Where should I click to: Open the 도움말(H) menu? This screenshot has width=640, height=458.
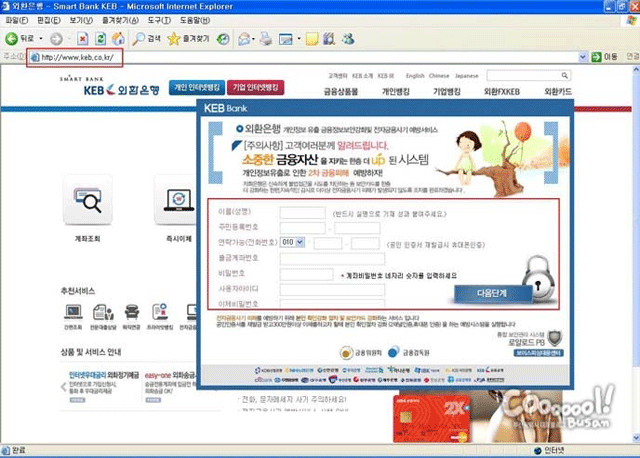pos(195,20)
